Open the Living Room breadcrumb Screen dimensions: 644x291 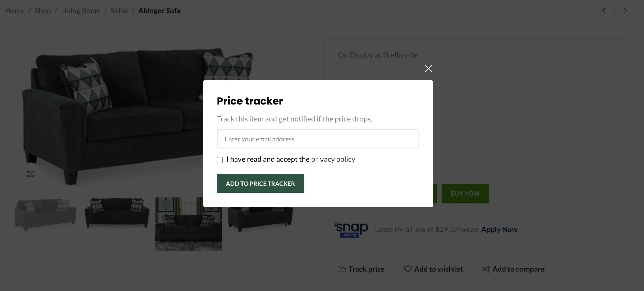[x=80, y=11]
